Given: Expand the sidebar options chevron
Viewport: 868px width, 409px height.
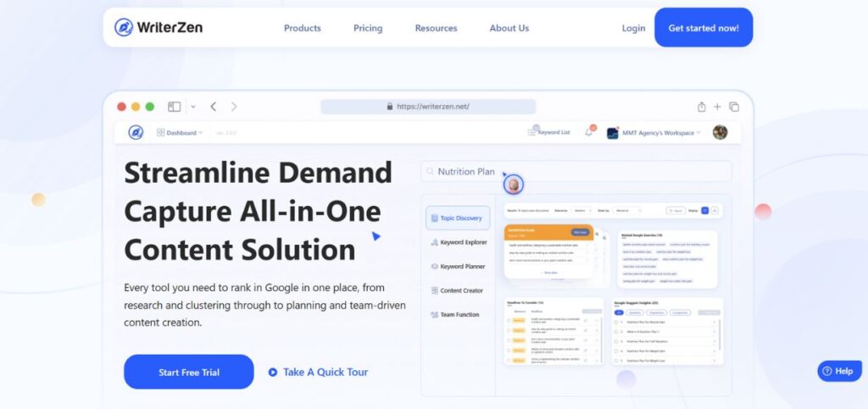Looking at the screenshot, I should click(x=193, y=107).
